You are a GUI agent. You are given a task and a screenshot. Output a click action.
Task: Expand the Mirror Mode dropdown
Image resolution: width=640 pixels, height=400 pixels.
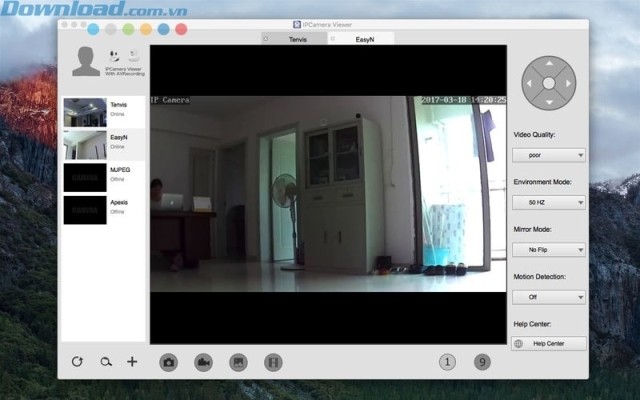pyautogui.click(x=548, y=249)
